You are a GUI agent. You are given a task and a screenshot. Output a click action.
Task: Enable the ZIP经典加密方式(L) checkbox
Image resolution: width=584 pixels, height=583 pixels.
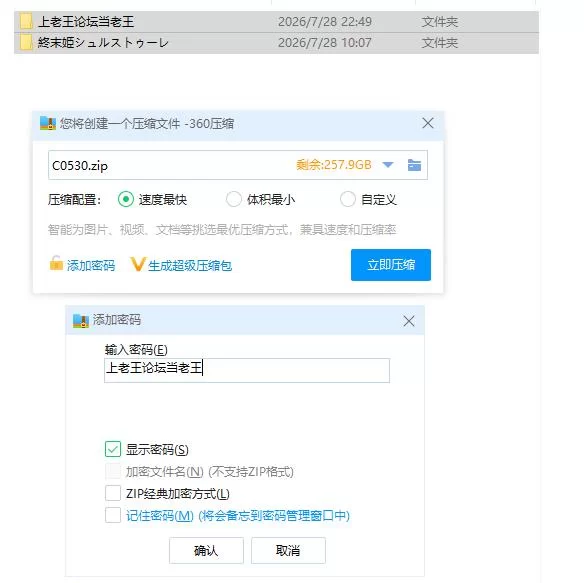(113, 493)
